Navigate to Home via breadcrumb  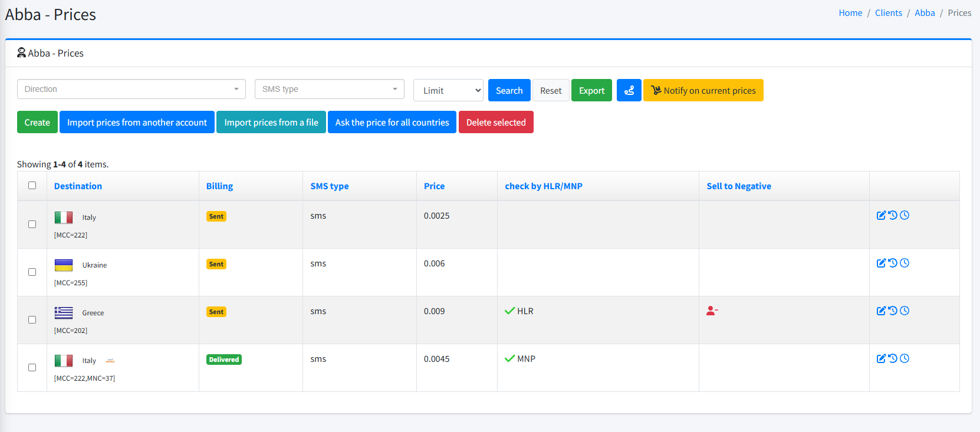pos(850,13)
